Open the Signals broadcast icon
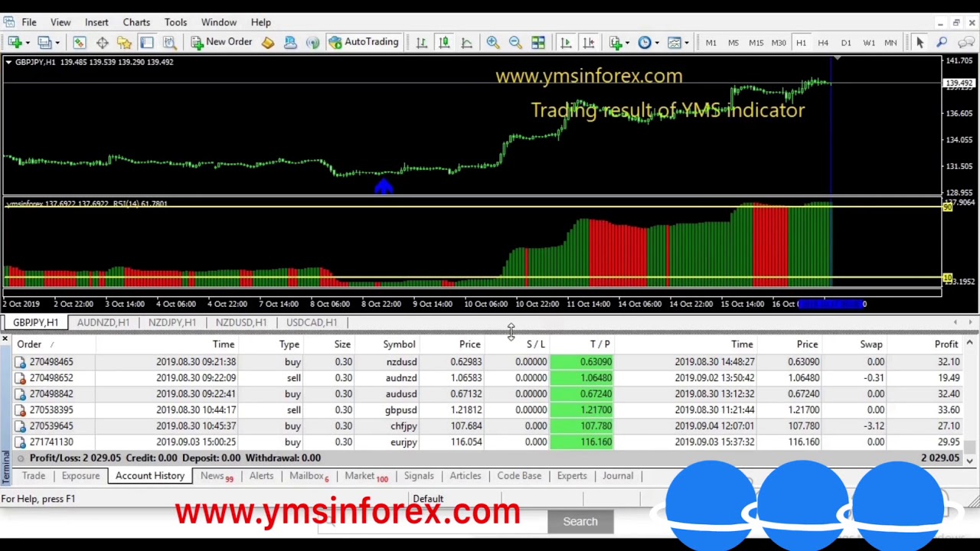980x551 pixels. [312, 42]
